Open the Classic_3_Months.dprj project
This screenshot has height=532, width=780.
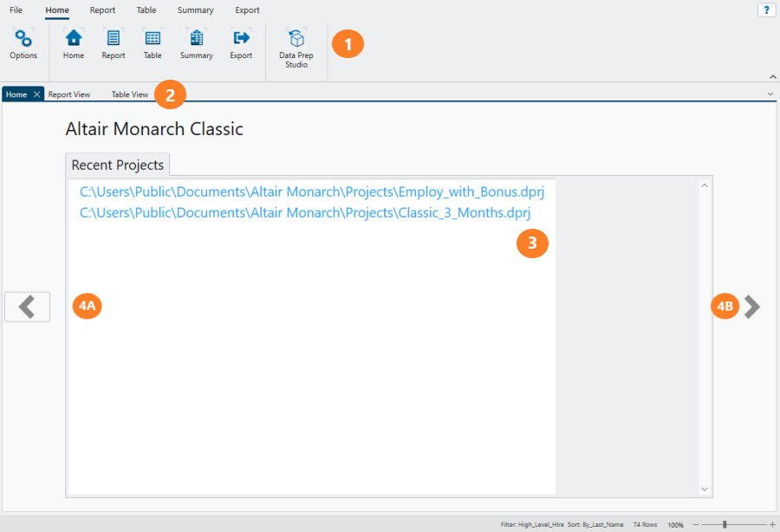pyautogui.click(x=305, y=213)
